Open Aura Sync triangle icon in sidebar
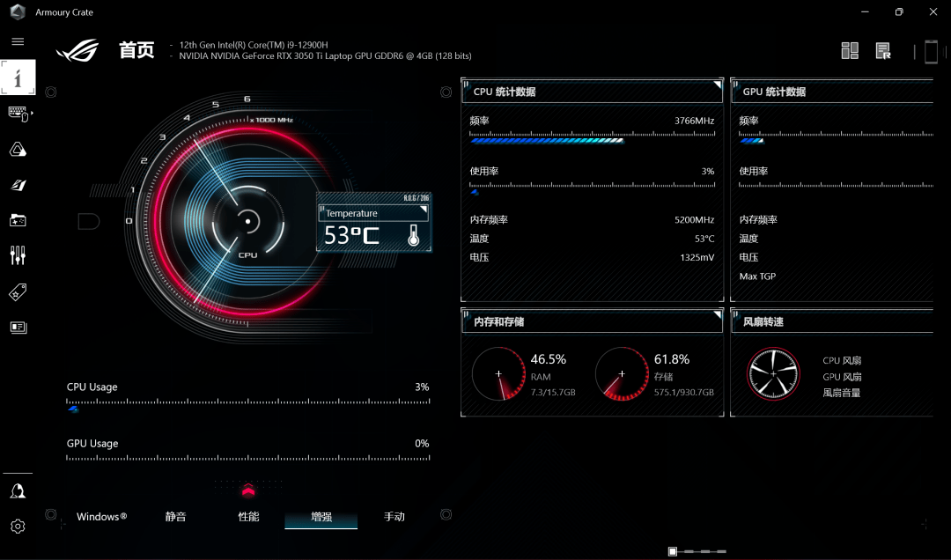The image size is (951, 560). coord(18,150)
